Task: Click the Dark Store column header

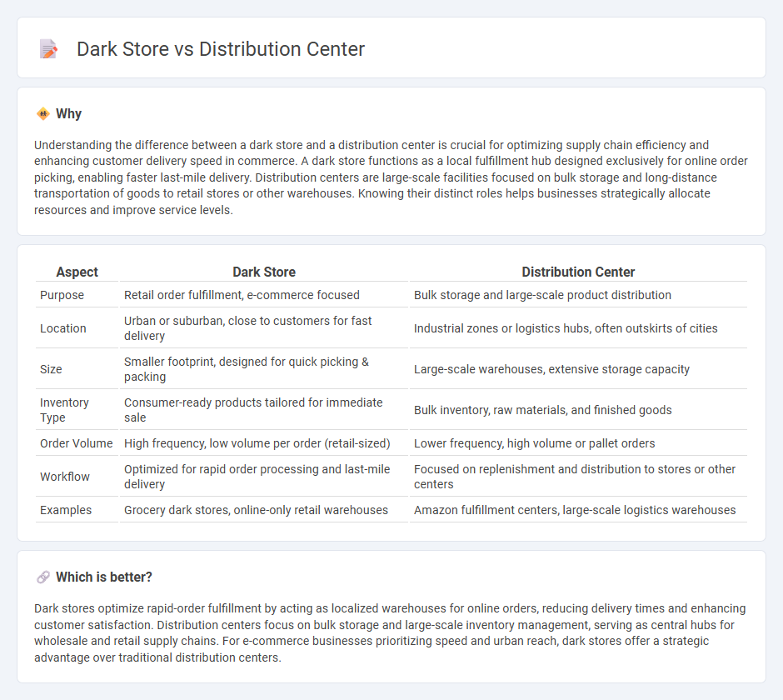Action: coord(264,272)
